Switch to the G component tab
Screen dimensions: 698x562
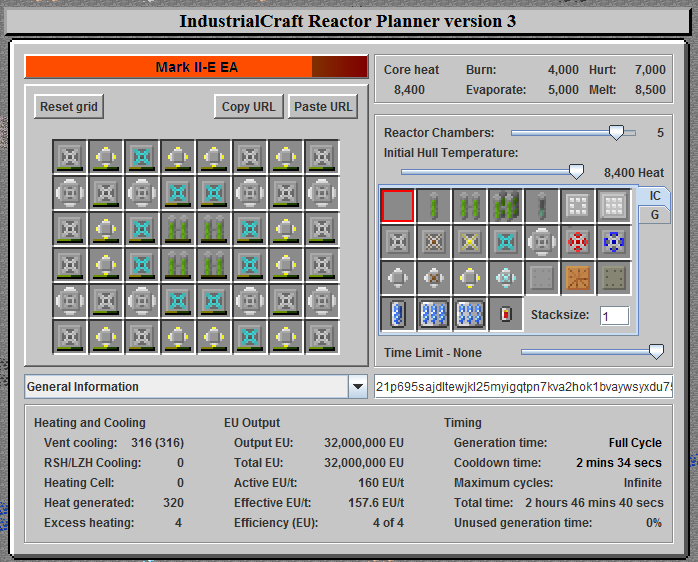[x=654, y=214]
